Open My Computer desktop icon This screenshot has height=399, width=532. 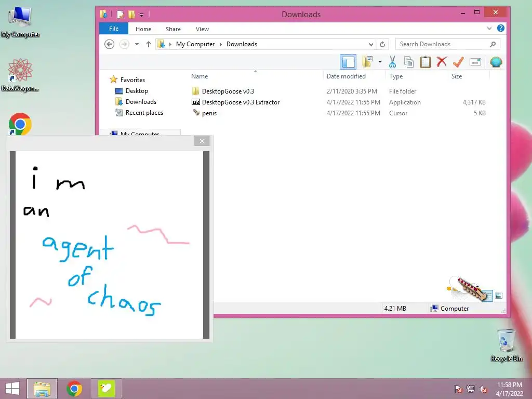[x=20, y=21]
